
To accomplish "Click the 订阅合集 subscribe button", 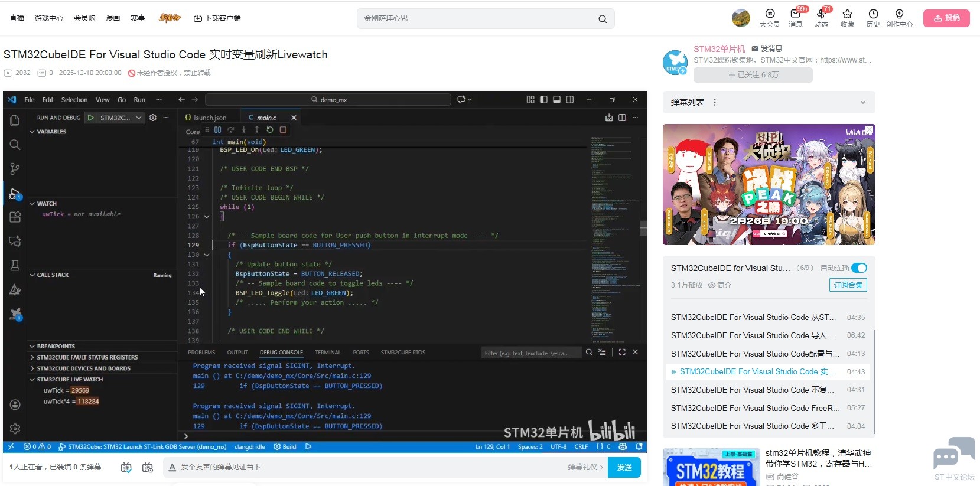I will point(848,285).
